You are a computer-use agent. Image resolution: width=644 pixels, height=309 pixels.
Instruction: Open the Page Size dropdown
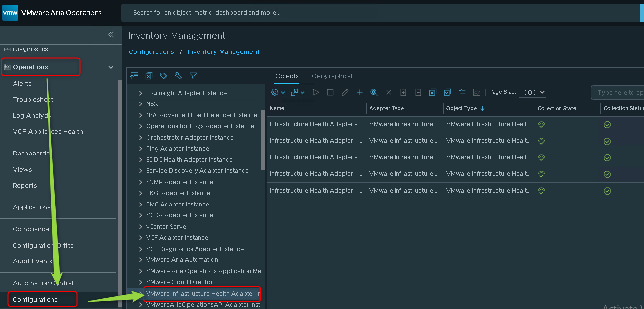pyautogui.click(x=532, y=92)
